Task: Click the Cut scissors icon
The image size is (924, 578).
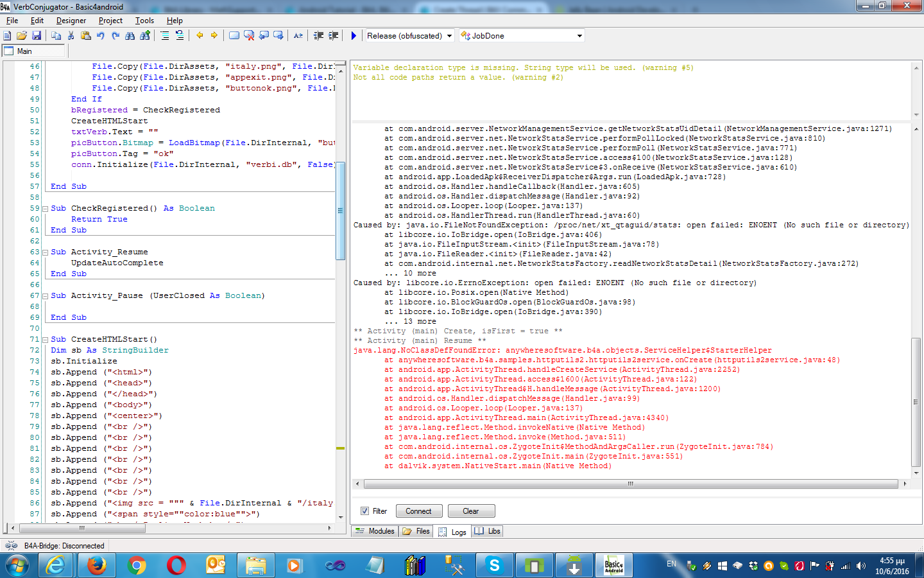Action: coord(71,36)
